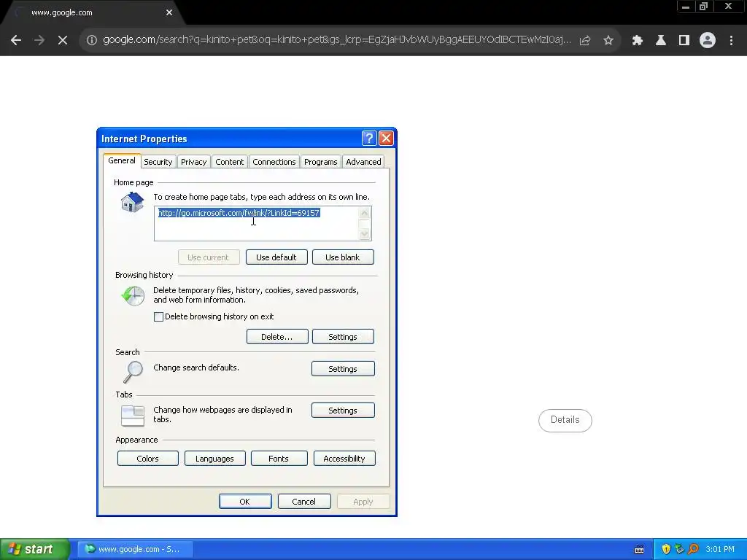This screenshot has height=560, width=747.
Task: Go back using the browser back arrow
Action: [x=16, y=41]
